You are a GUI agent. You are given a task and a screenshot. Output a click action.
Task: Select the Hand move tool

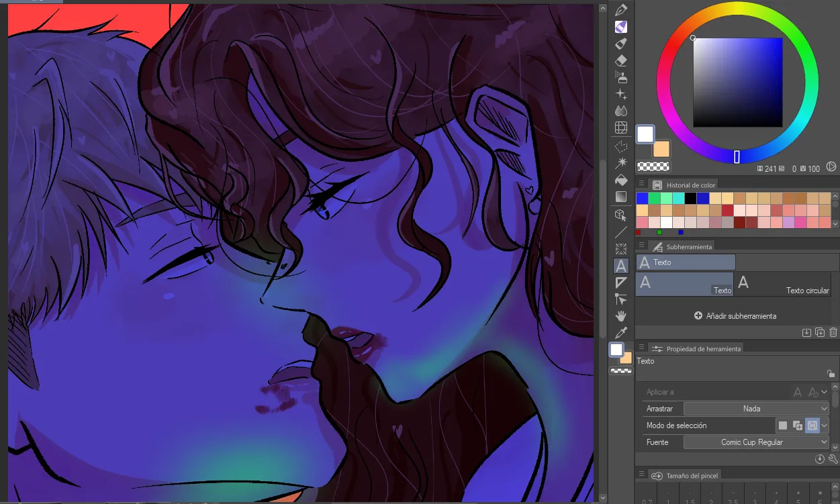click(x=621, y=316)
